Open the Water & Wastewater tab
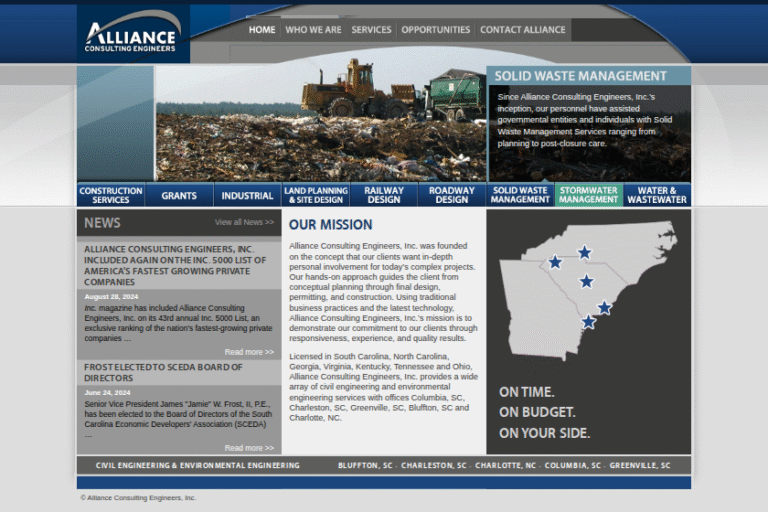Viewport: 768px width, 512px height. 657,195
